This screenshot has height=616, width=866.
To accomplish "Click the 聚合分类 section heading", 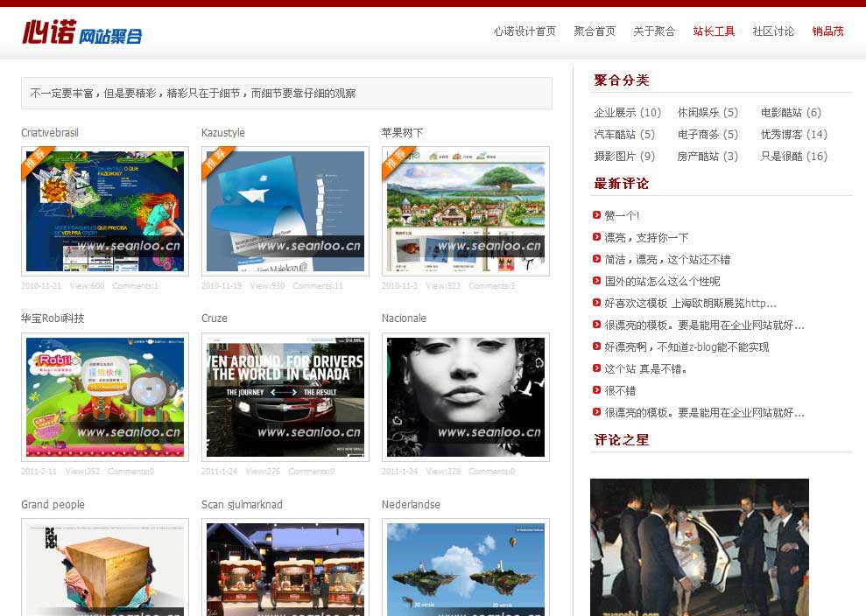I will pos(622,80).
